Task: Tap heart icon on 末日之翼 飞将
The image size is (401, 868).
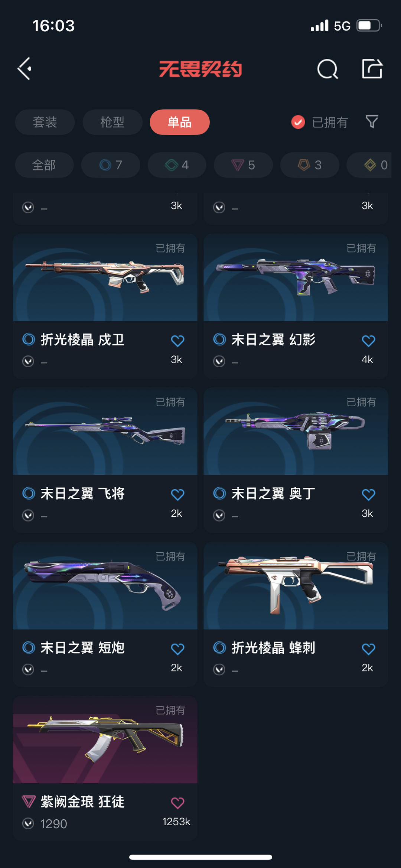Action: (x=177, y=494)
